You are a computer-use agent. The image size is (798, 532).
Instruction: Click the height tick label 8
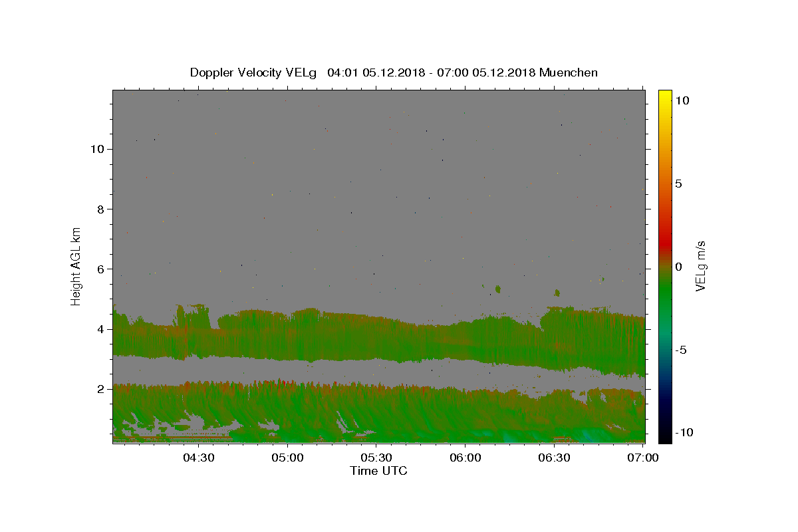pyautogui.click(x=101, y=209)
